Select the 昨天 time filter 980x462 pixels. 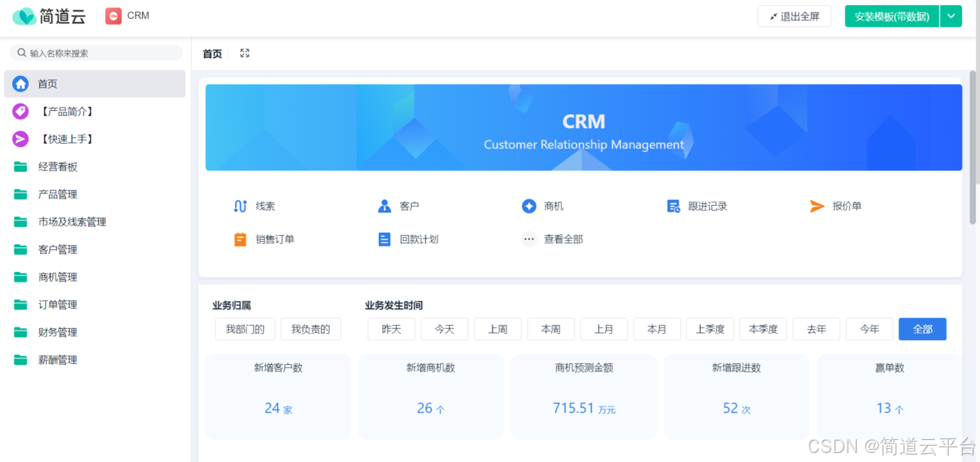tap(391, 329)
